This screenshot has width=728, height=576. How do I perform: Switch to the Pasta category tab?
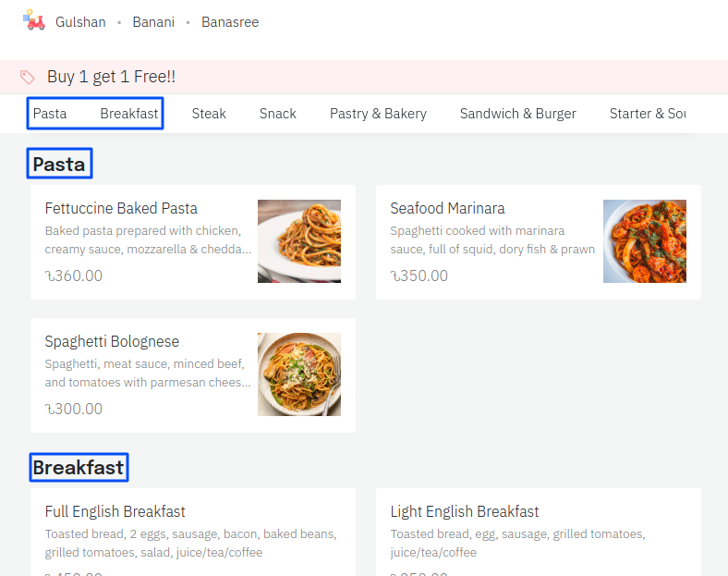click(x=50, y=114)
